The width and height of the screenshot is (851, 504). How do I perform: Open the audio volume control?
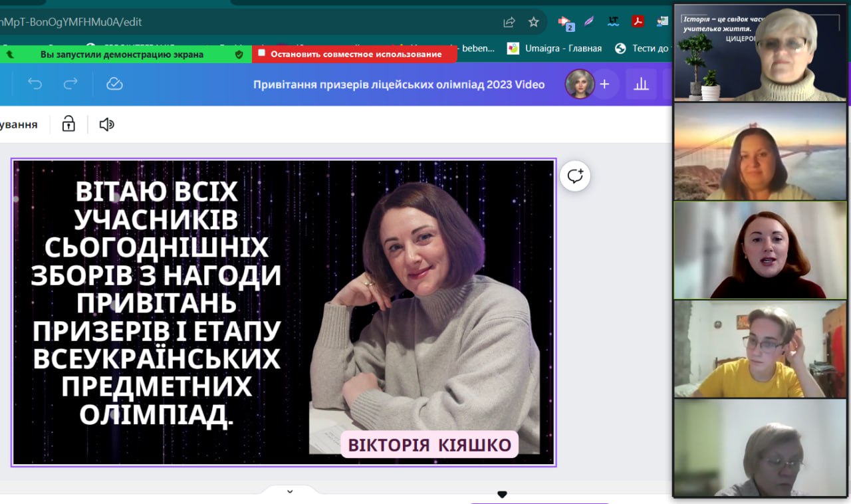[106, 124]
